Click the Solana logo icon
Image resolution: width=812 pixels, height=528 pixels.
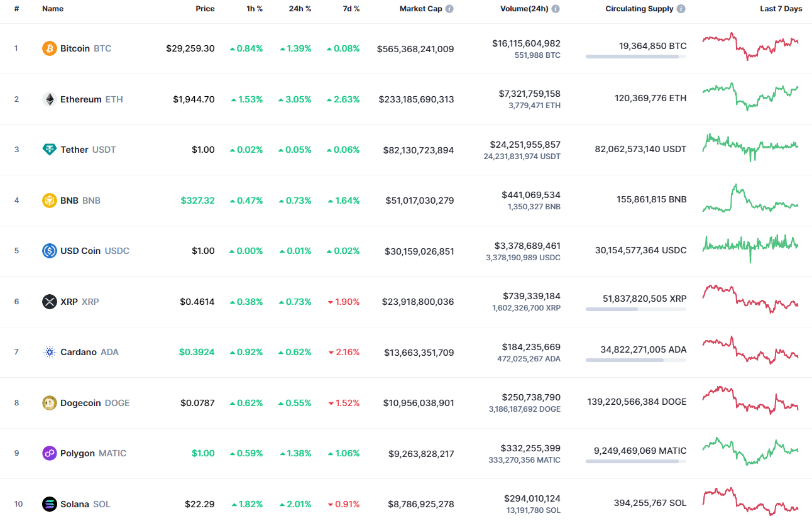point(49,503)
